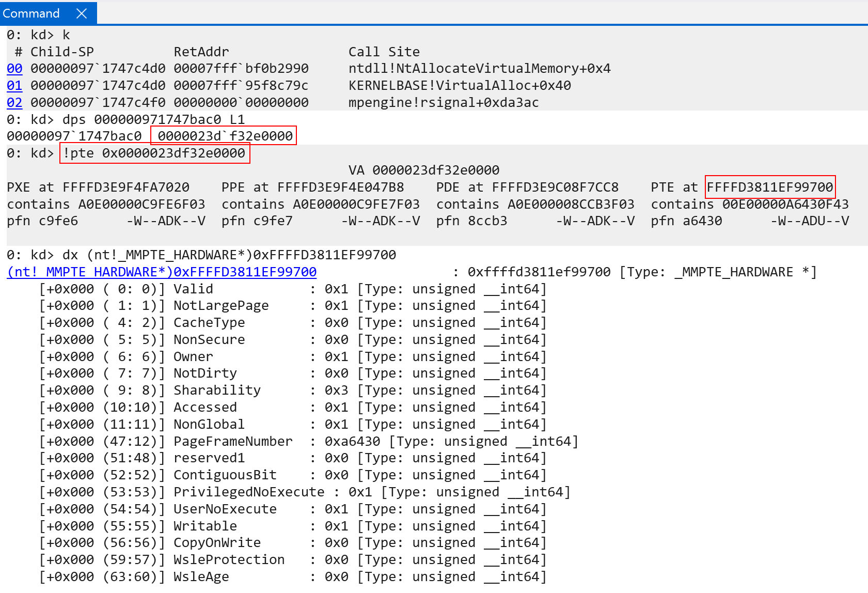Screen dimensions: 868x593
Task: Click the mpengine!rsignal+0xda3ac call site
Action: [443, 103]
